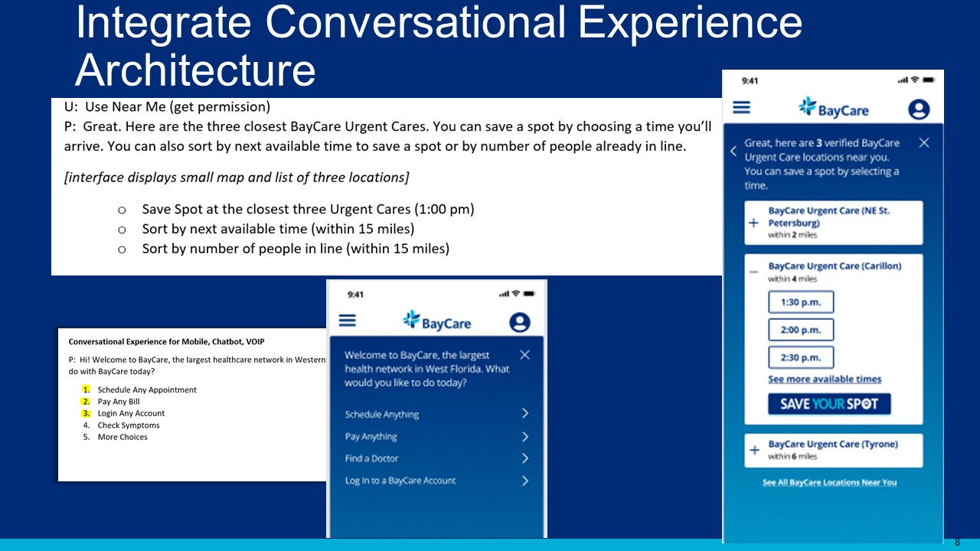Click the line 'U: Use Near Me (get permission)'

pos(167,106)
